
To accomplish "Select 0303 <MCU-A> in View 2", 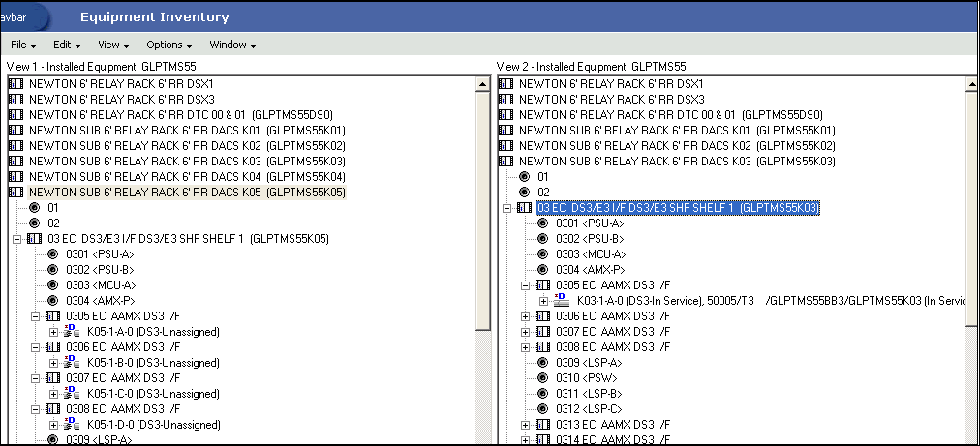I will [591, 254].
